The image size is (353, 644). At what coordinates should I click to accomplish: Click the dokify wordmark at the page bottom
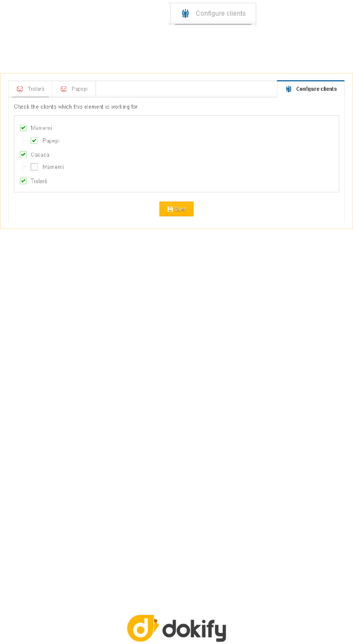click(194, 630)
